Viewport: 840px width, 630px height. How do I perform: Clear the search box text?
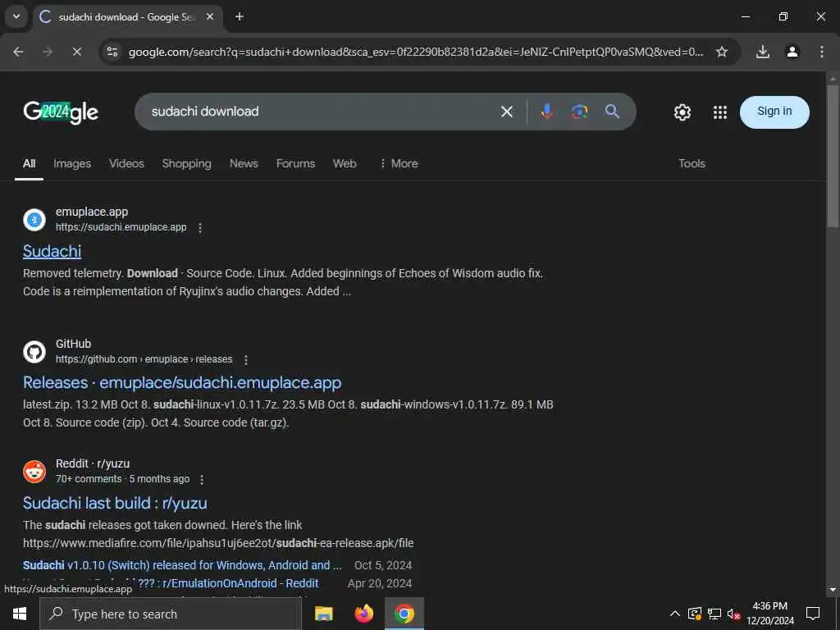tap(506, 112)
